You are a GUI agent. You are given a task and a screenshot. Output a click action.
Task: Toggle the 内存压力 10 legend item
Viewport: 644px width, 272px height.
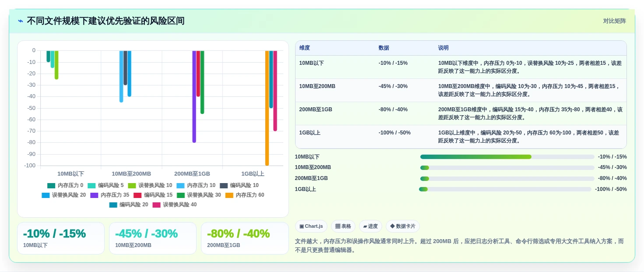click(196, 186)
